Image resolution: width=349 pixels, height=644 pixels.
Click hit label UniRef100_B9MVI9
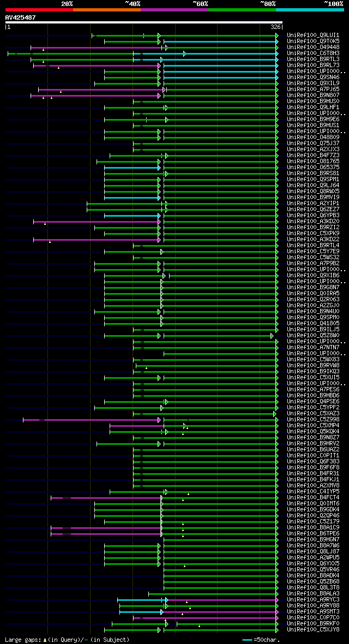313,198
